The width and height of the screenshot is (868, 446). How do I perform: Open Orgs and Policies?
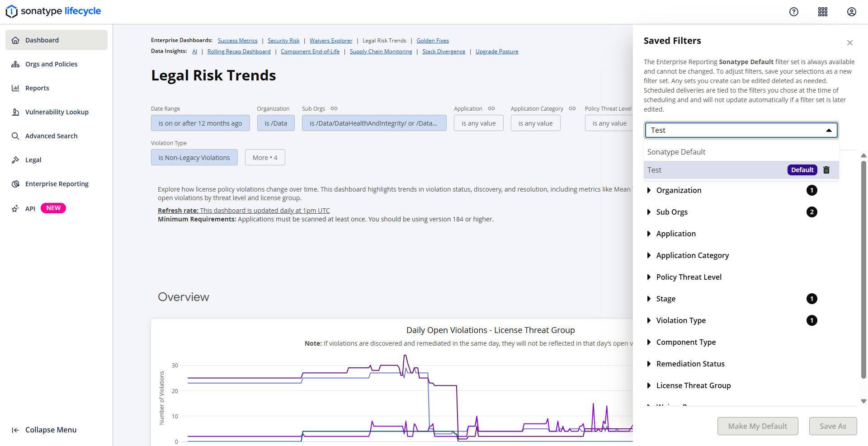tap(57, 64)
